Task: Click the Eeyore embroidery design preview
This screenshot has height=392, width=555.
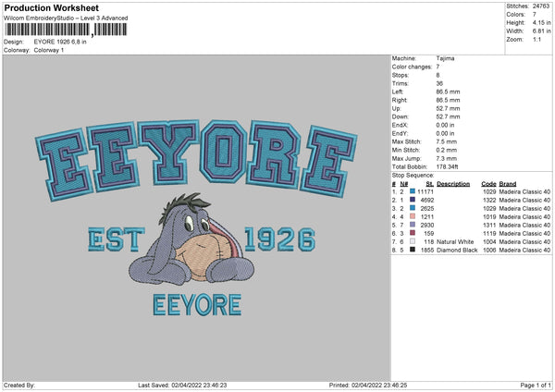Action: (196, 217)
